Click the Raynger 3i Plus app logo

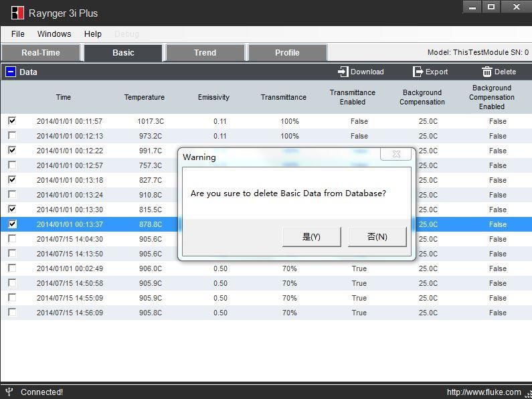click(x=17, y=13)
